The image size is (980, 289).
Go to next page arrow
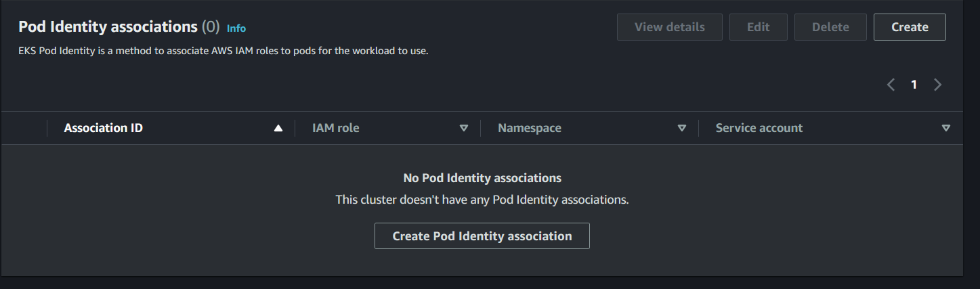[937, 85]
